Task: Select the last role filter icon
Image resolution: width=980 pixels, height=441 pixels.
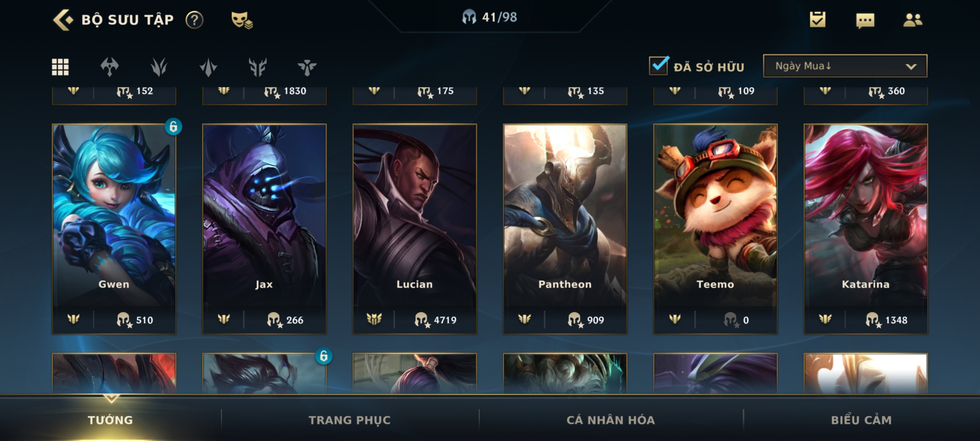Action: click(x=307, y=67)
